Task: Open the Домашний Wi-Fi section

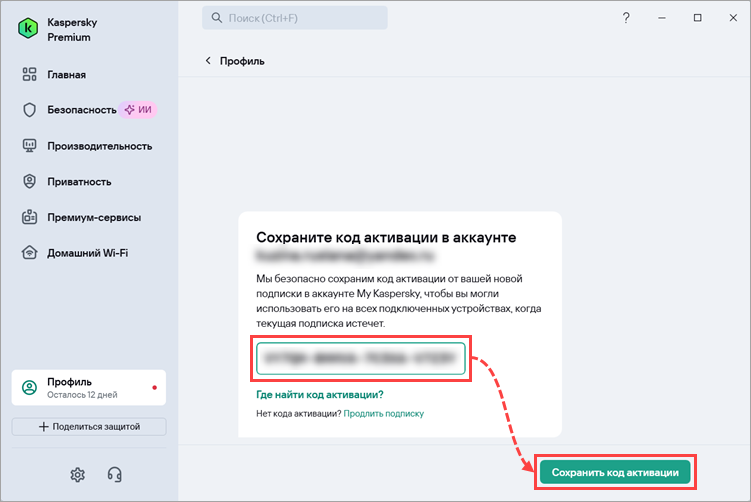Action: (x=89, y=252)
